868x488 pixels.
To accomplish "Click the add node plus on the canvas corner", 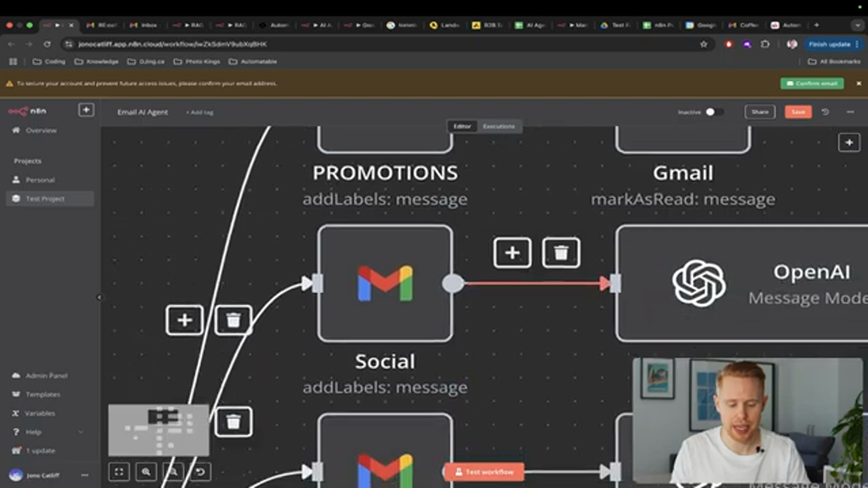I will 849,142.
